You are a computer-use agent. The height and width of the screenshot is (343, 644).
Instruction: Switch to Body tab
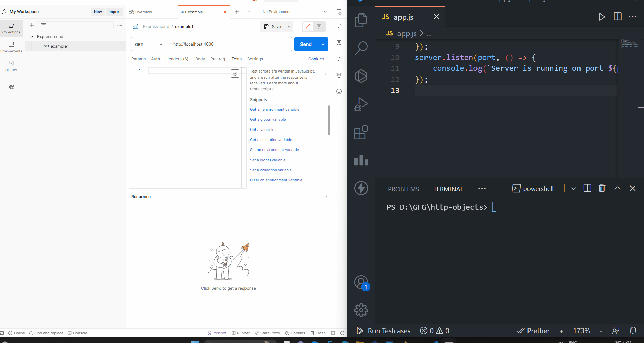coord(200,59)
